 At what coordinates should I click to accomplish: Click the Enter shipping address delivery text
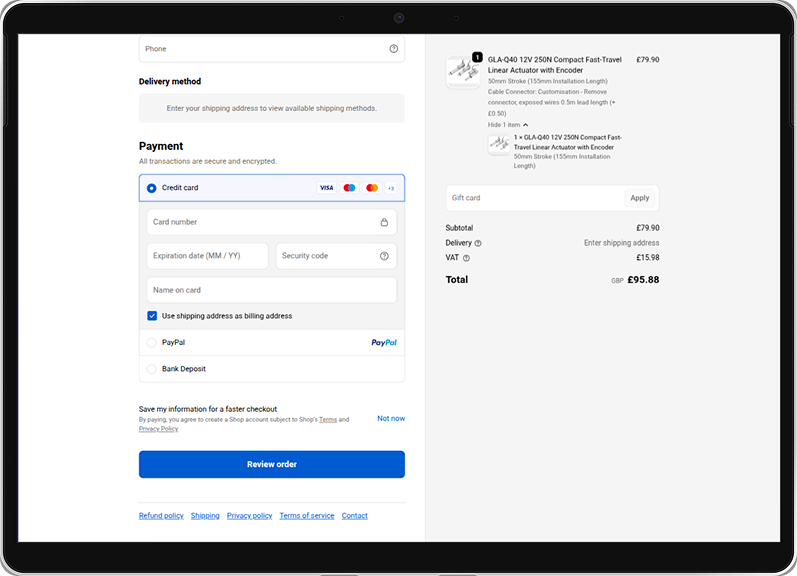click(x=621, y=243)
